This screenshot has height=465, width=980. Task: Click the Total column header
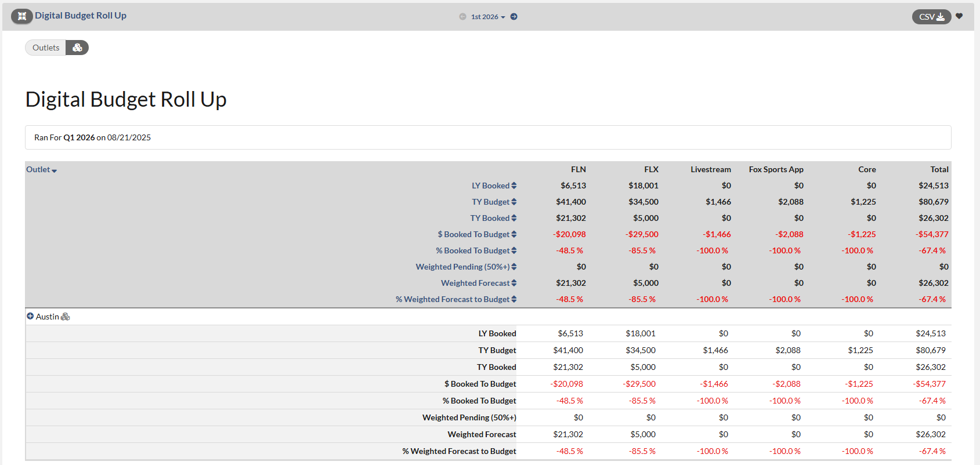tap(939, 169)
